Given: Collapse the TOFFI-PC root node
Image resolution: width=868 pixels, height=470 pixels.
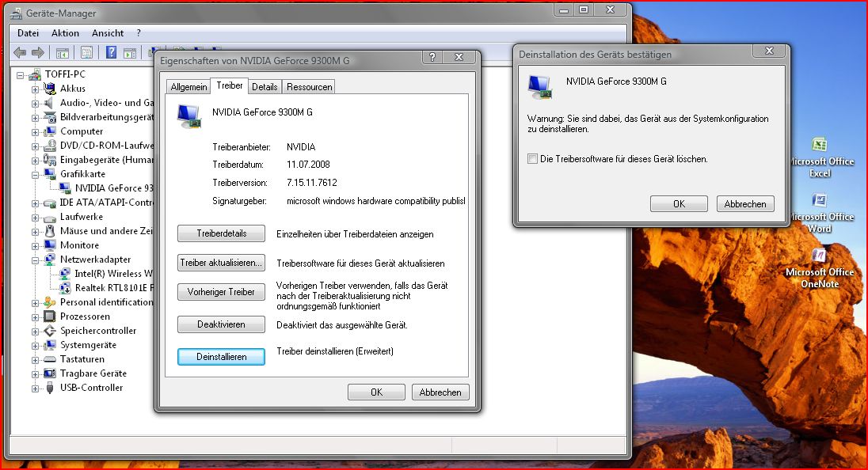Looking at the screenshot, I should pyautogui.click(x=21, y=74).
